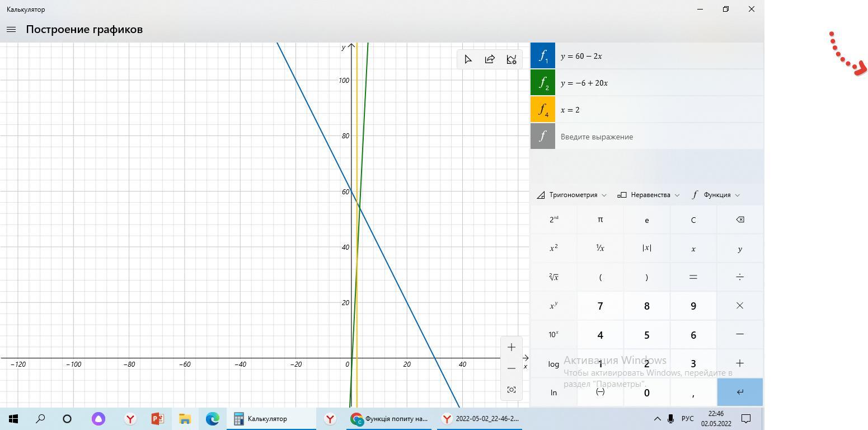Click the minus operator key
This screenshot has width=868, height=430.
740,334
